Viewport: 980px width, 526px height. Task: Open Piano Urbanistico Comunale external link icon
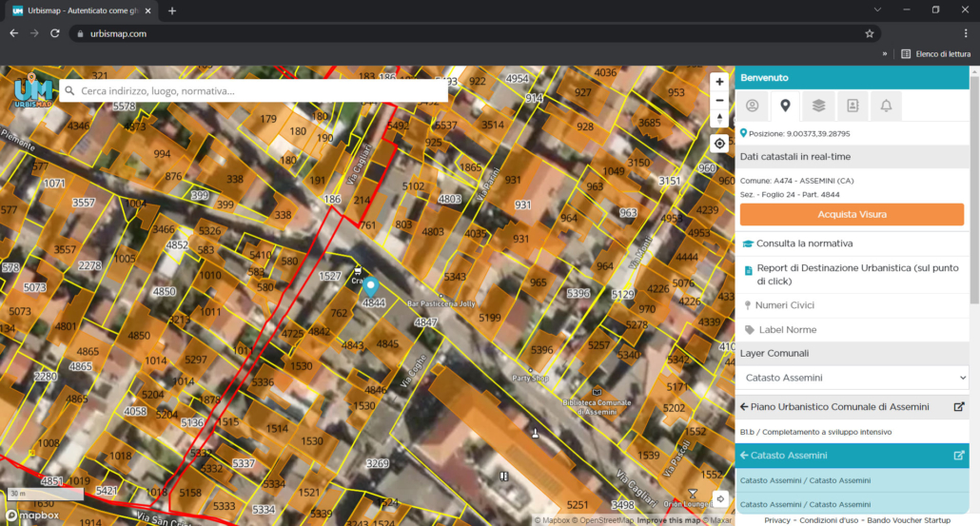pos(959,407)
